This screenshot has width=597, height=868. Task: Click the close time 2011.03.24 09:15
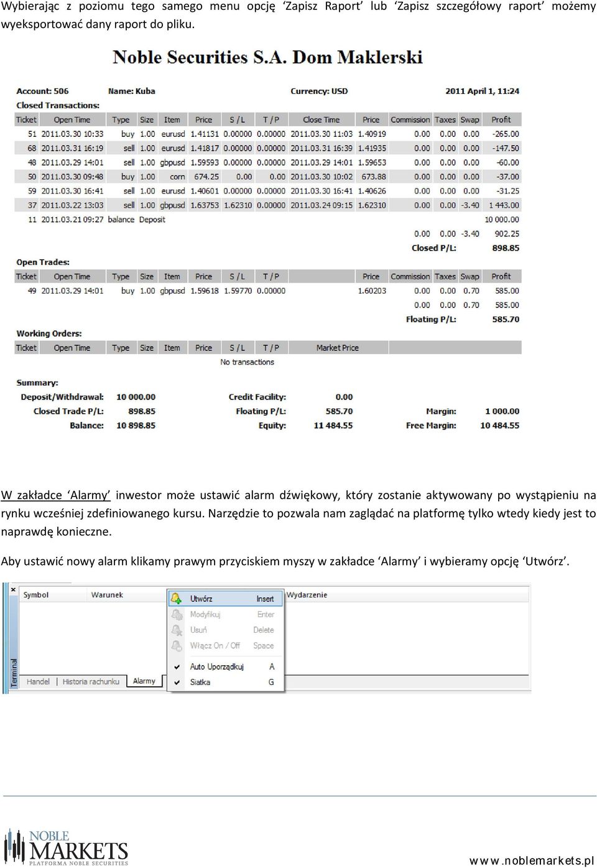322,205
